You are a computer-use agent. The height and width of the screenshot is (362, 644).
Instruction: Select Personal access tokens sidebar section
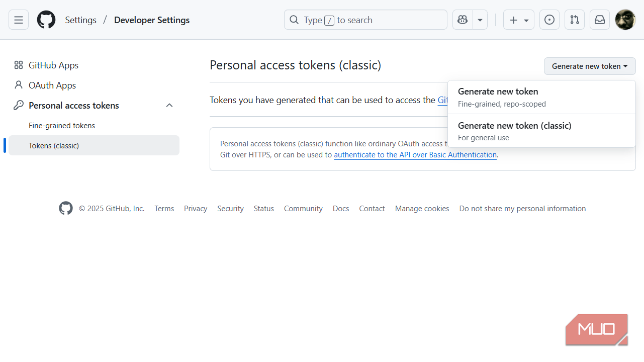pyautogui.click(x=94, y=106)
